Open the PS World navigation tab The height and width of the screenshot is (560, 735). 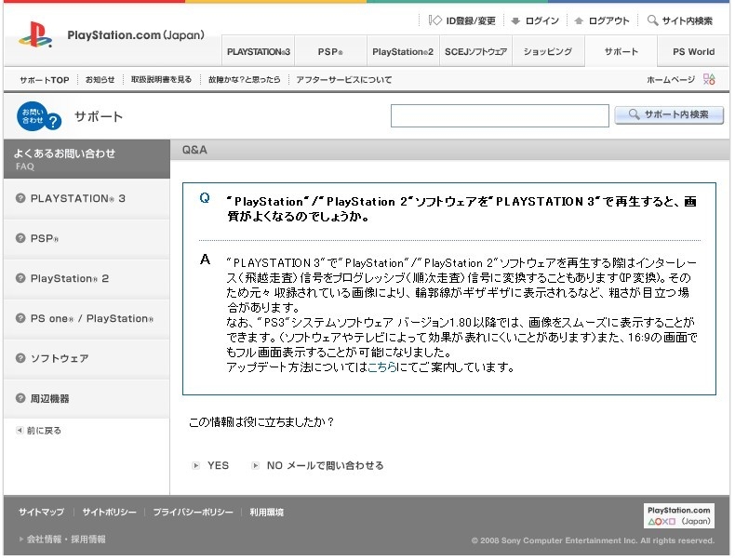tap(693, 51)
